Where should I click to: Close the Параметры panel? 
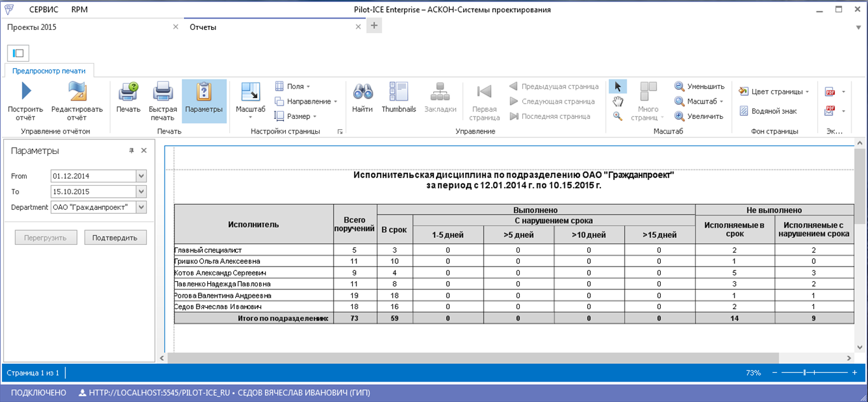pyautogui.click(x=144, y=151)
